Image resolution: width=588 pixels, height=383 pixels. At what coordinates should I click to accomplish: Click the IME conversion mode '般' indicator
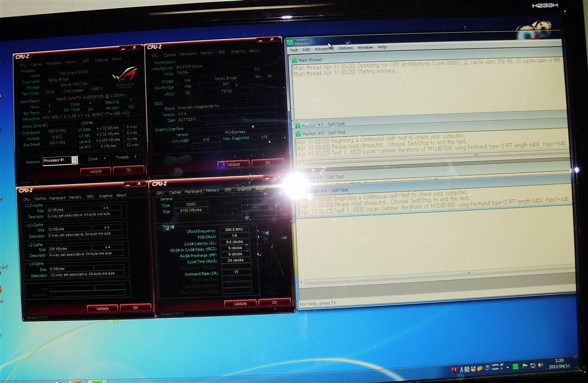[x=467, y=369]
